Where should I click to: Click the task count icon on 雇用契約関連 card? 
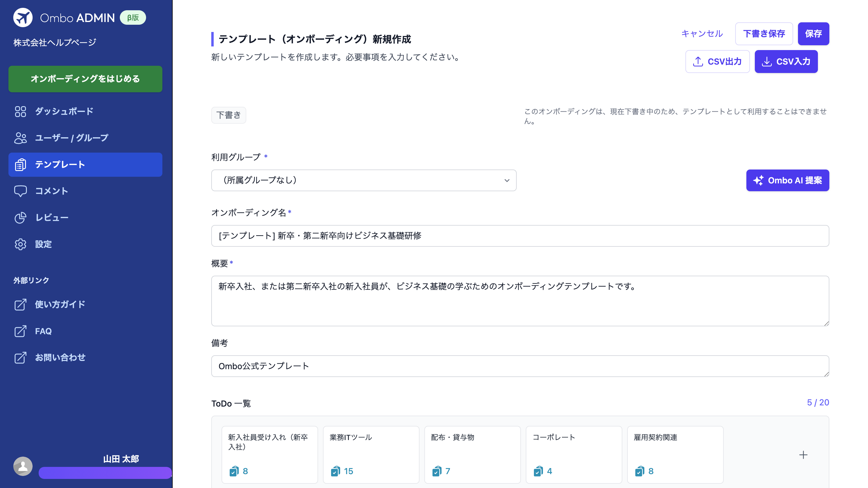coord(640,471)
